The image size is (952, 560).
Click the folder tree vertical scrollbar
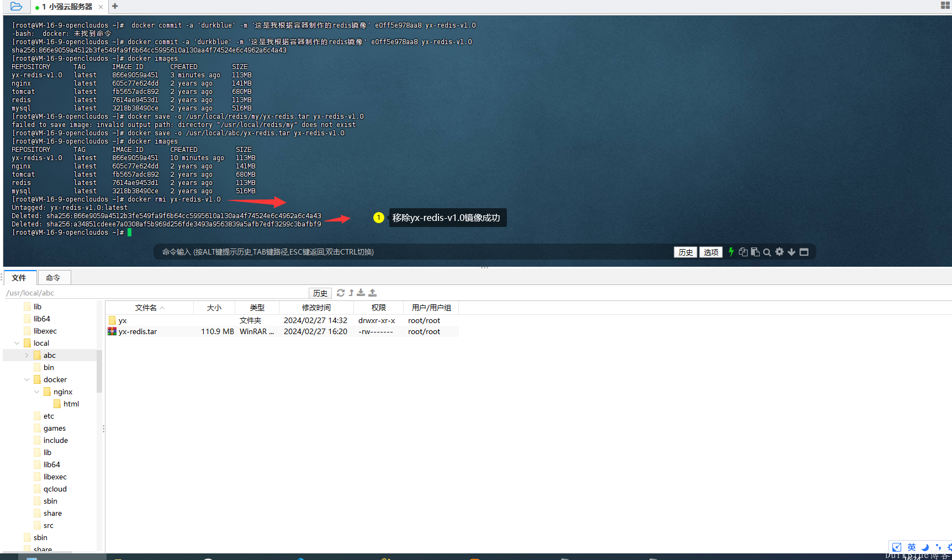99,371
